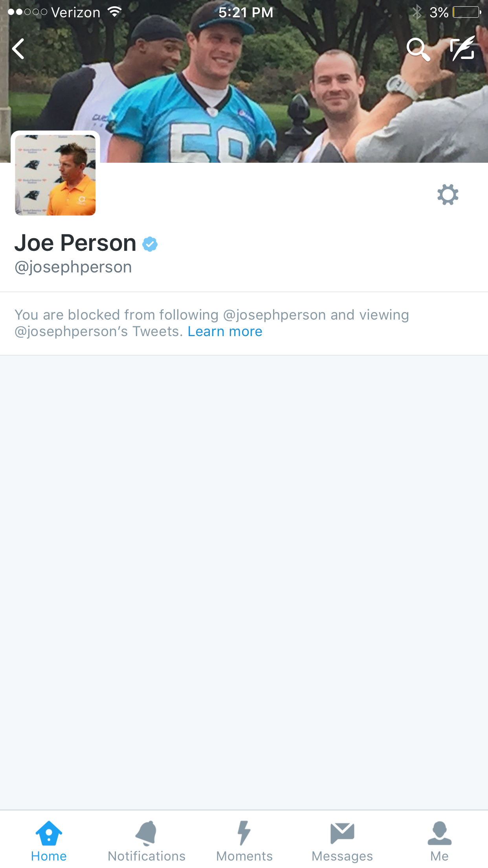Screen dimensions: 488x868
Task: Tap the blue verified badge
Action: tap(150, 244)
